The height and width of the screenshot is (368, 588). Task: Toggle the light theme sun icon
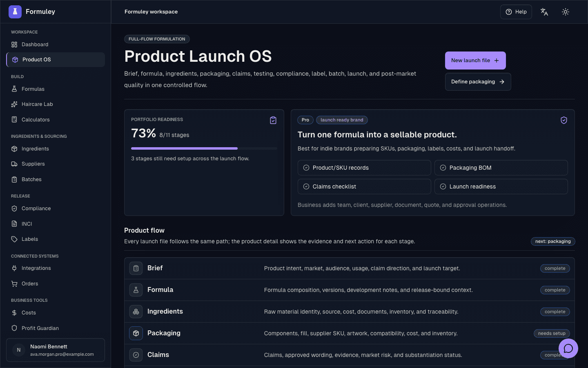click(x=566, y=12)
